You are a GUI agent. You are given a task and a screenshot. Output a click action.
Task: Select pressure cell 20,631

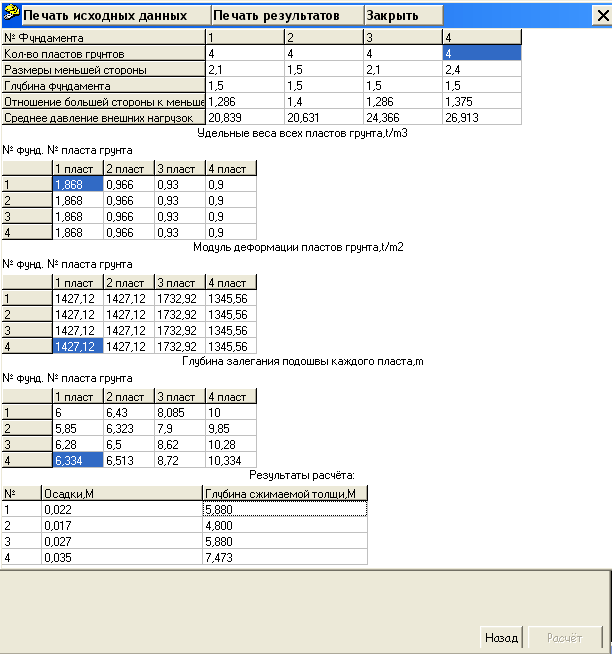(324, 118)
